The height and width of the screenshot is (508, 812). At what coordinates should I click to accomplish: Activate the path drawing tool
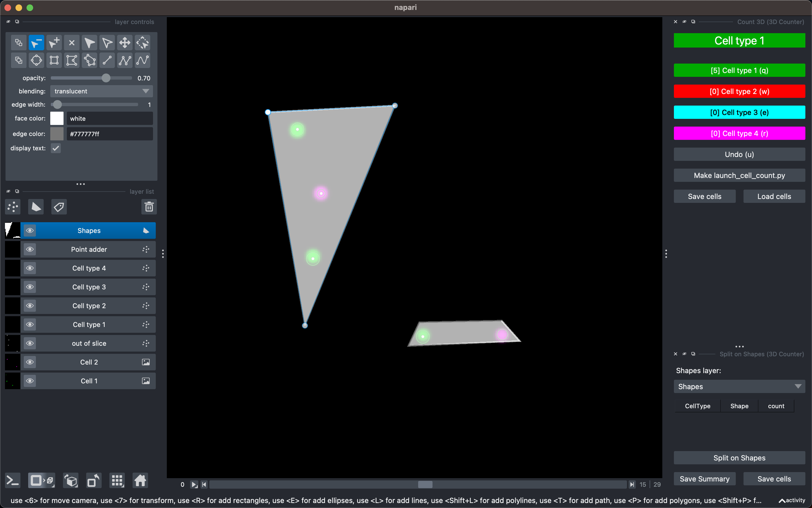pyautogui.click(x=142, y=61)
